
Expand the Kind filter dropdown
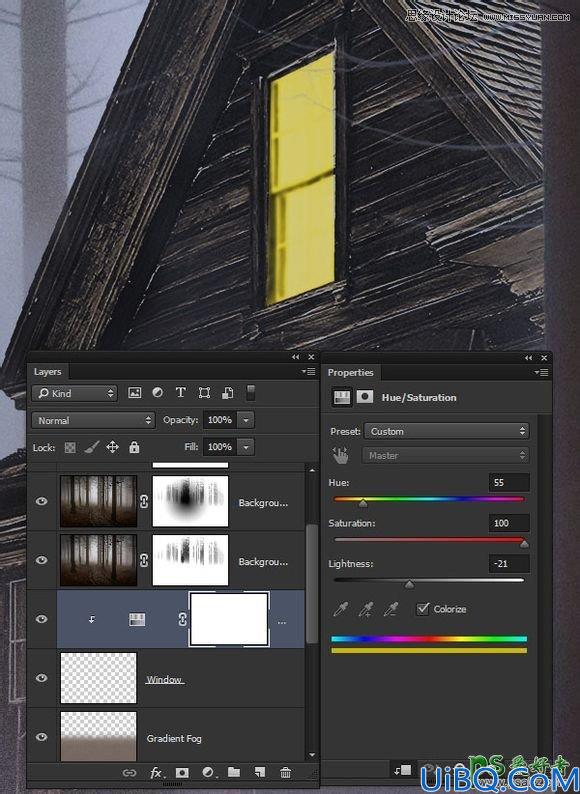click(x=74, y=393)
